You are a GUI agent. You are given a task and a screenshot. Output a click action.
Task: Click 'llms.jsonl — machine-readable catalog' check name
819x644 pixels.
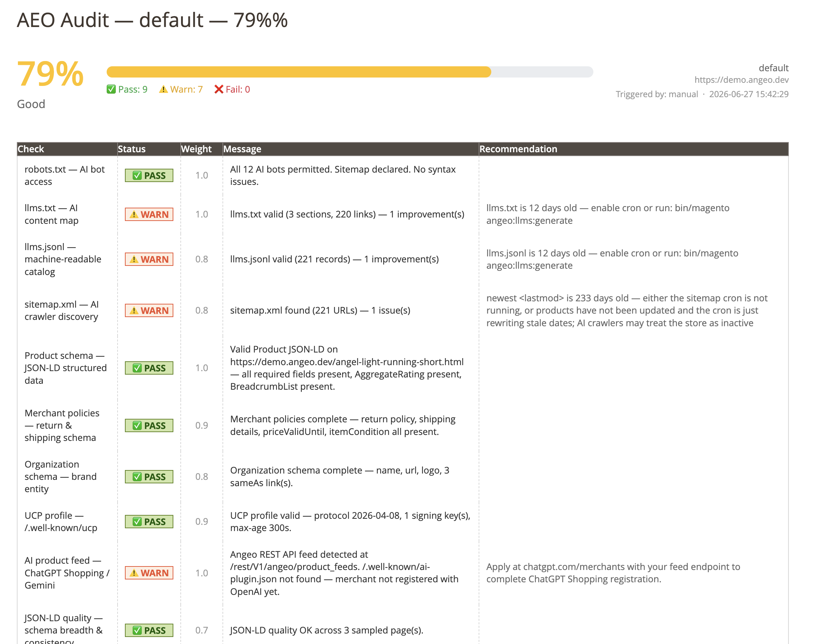point(62,259)
